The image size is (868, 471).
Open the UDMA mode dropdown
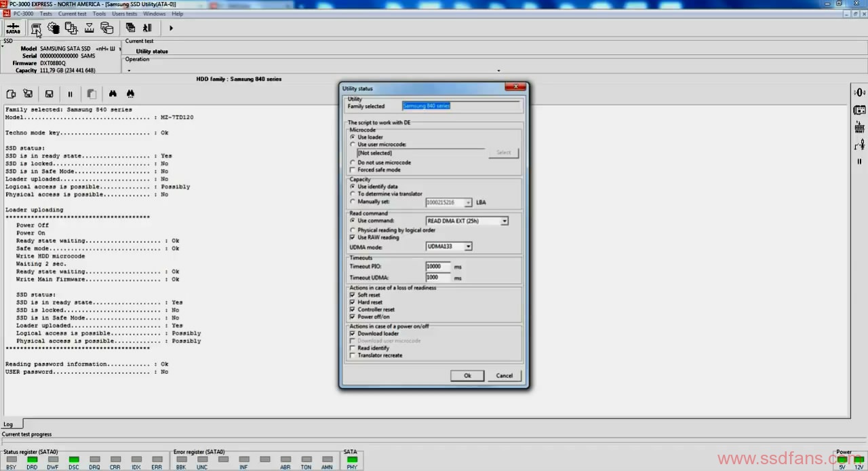468,246
